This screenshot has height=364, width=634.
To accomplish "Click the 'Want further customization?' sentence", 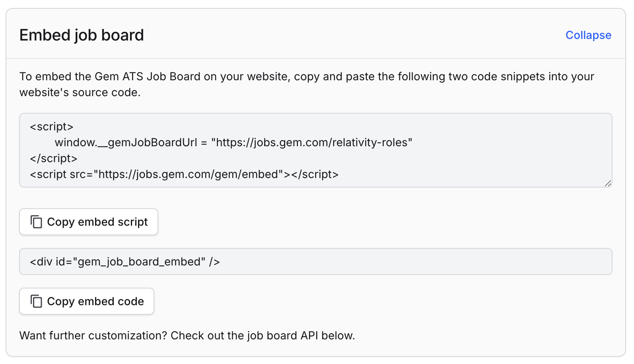I will coord(187,335).
